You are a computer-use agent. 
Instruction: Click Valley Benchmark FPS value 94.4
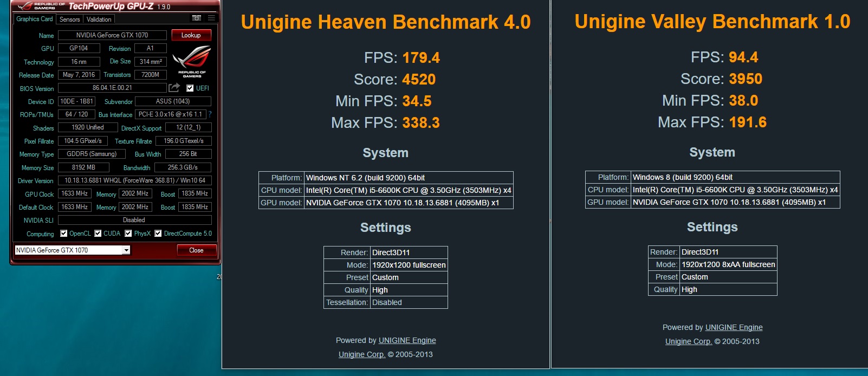tap(743, 57)
